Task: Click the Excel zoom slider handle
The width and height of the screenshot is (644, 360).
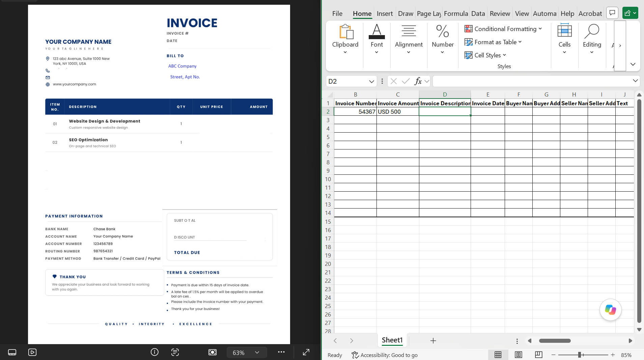Action: (579, 355)
